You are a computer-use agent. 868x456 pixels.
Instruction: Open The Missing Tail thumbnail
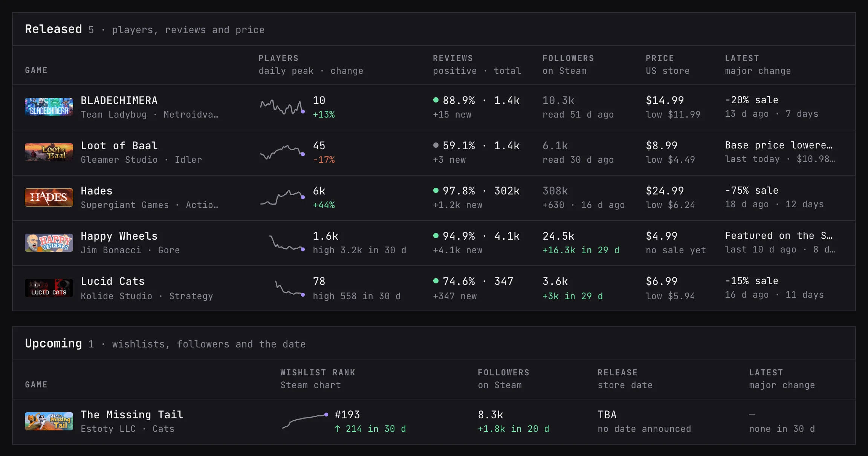pos(49,421)
